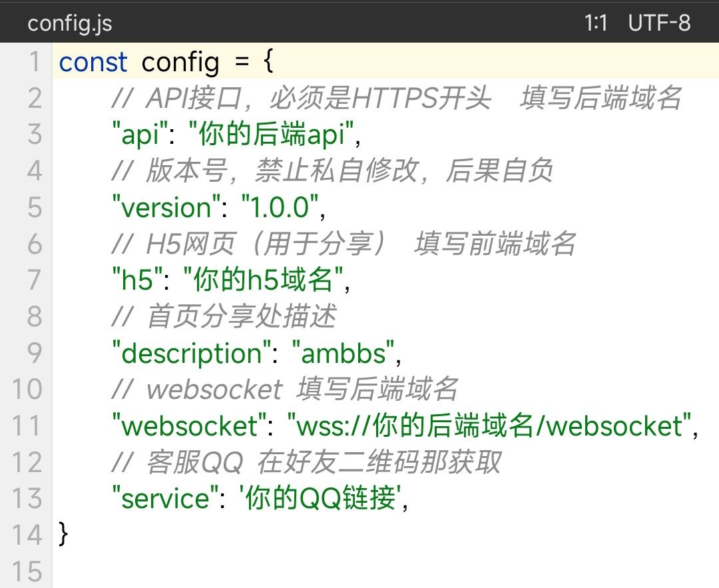
Task: Click the "ambbs" description value
Action: pyautogui.click(x=344, y=353)
